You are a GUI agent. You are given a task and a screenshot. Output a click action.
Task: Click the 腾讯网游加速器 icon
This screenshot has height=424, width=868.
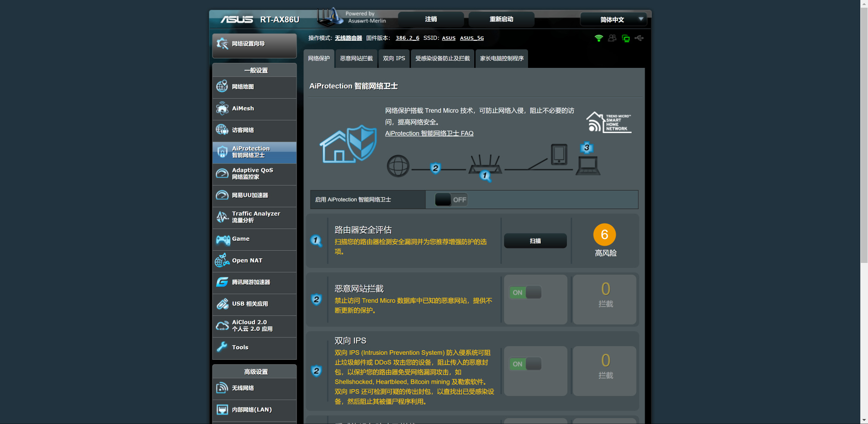point(222,282)
